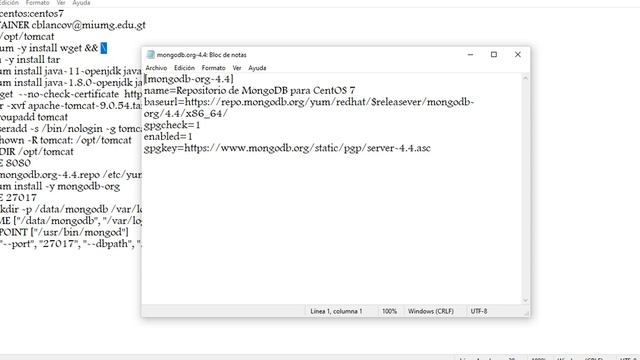
Task: Click mongodb.org-4.4.repo /etc/yum line
Action: tap(71, 175)
